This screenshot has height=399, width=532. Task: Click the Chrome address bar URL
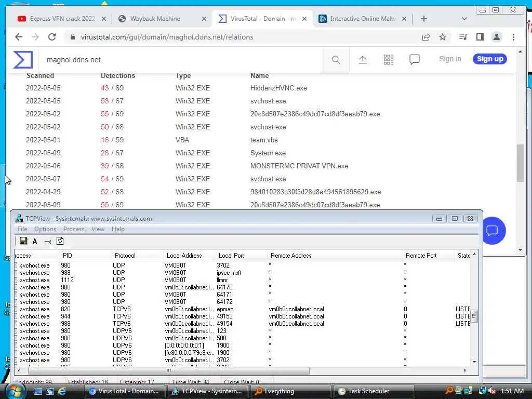point(167,37)
